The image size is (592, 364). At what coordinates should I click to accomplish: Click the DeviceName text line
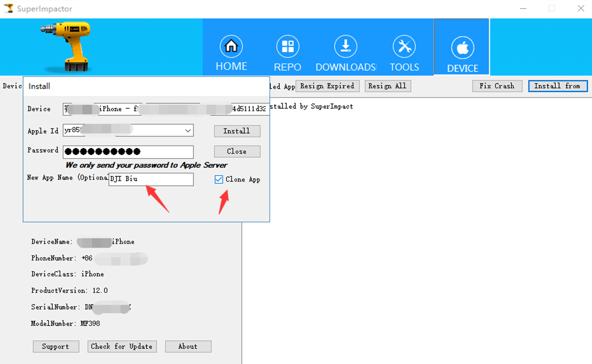coord(83,242)
